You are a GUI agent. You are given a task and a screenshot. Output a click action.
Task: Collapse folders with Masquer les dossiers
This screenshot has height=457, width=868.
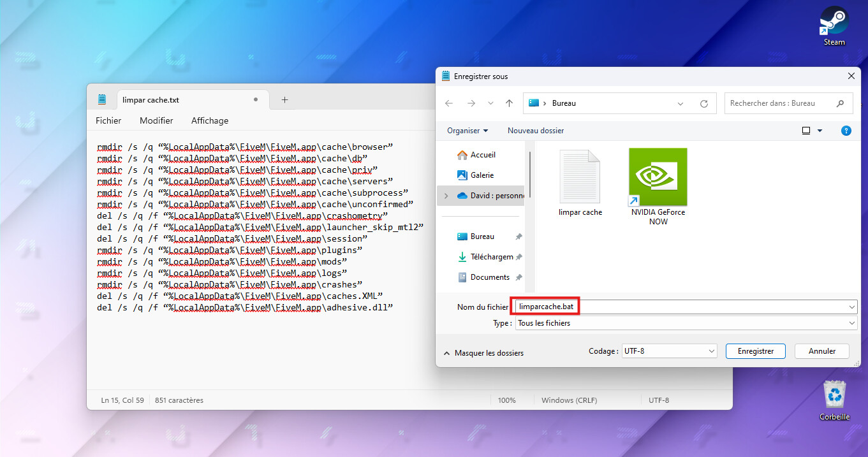pos(483,353)
